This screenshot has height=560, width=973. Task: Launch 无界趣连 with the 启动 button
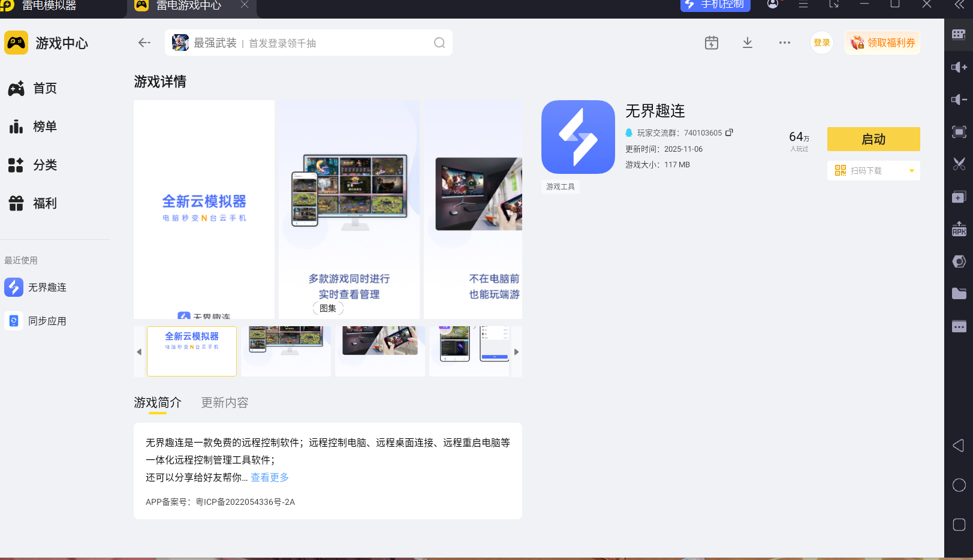tap(873, 139)
